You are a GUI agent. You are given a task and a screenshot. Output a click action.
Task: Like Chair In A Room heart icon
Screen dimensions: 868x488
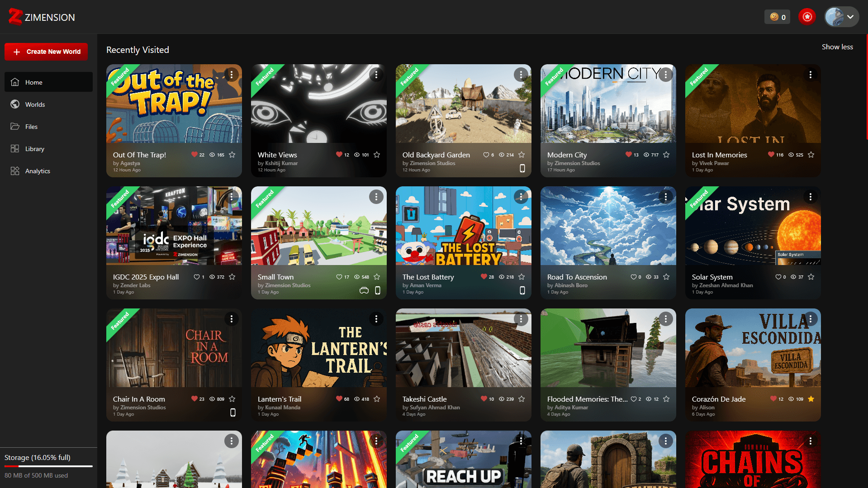coord(194,399)
